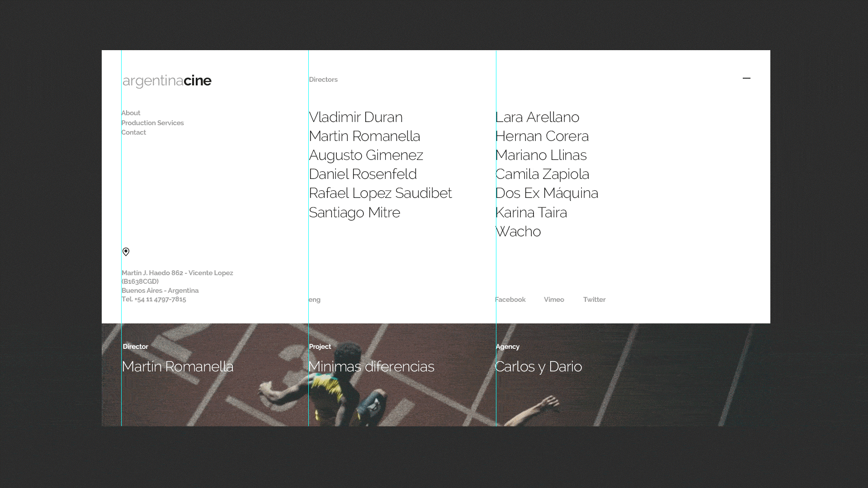Image resolution: width=868 pixels, height=488 pixels.
Task: Open director Camila Zapiola
Action: (x=542, y=174)
